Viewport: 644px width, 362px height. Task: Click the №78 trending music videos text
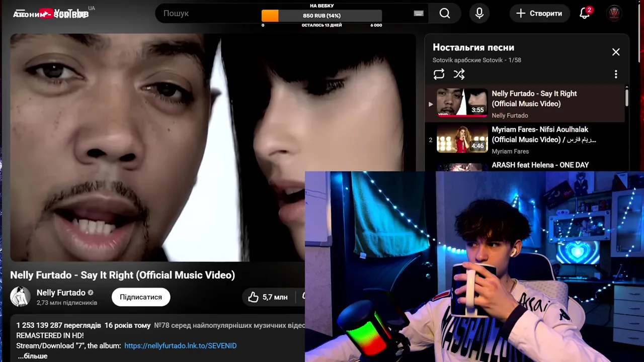coord(229,325)
